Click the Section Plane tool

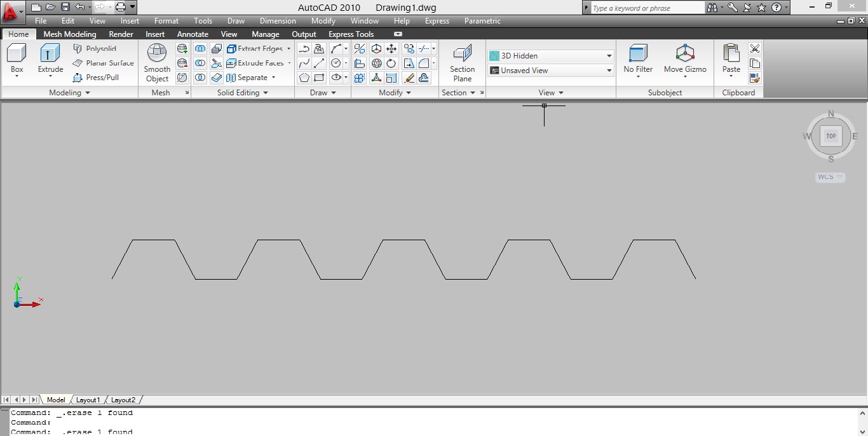pos(463,63)
